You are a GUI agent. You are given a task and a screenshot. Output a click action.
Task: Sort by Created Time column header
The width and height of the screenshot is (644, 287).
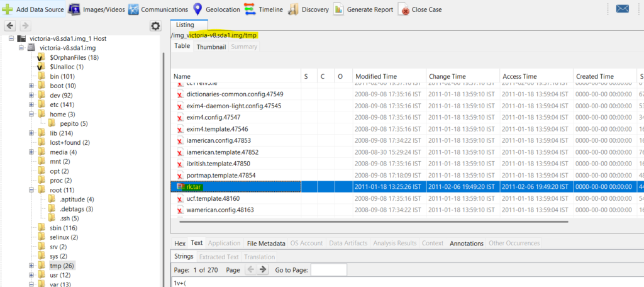tap(604, 76)
